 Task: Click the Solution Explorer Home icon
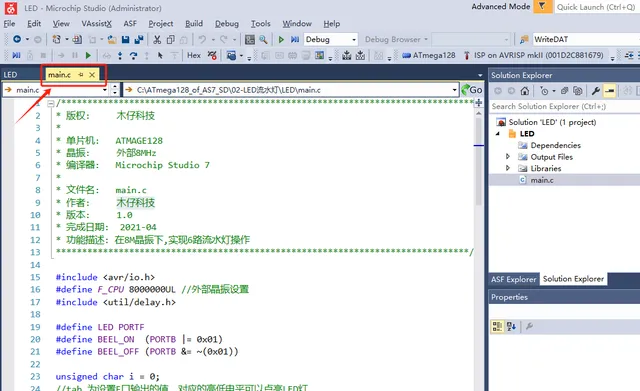point(524,91)
